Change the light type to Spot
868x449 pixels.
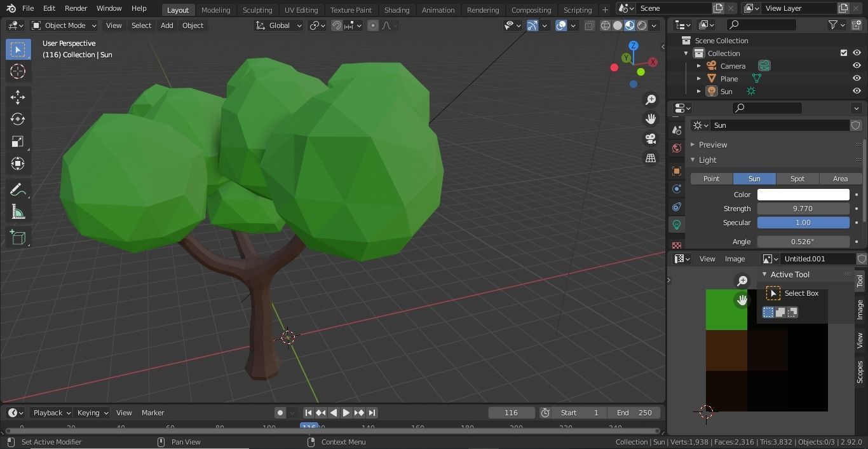click(x=797, y=179)
